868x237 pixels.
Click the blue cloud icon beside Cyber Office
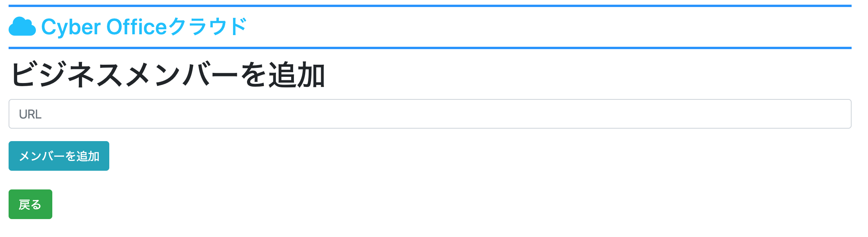(22, 27)
